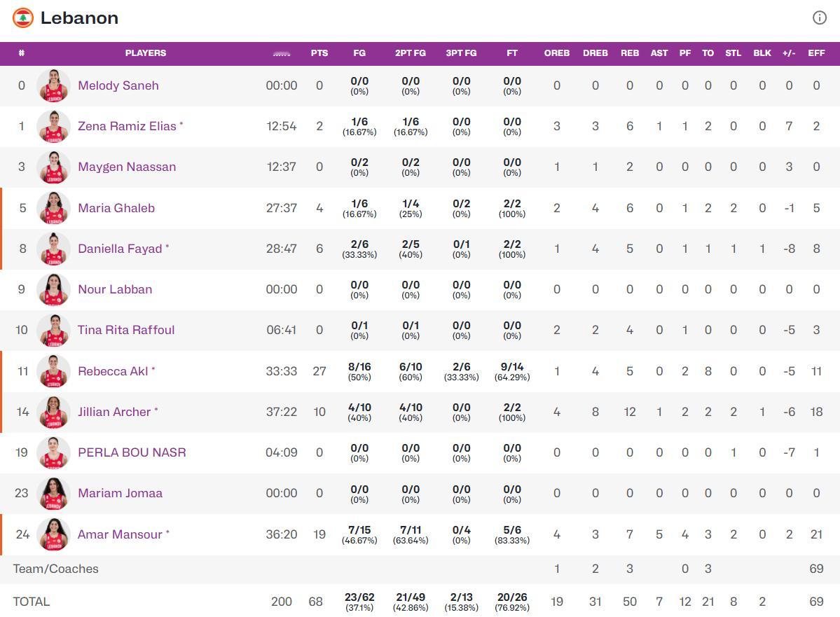Select Rebecca Akl's 9/14 free throws cell
The width and height of the screenshot is (840, 617).
point(512,371)
